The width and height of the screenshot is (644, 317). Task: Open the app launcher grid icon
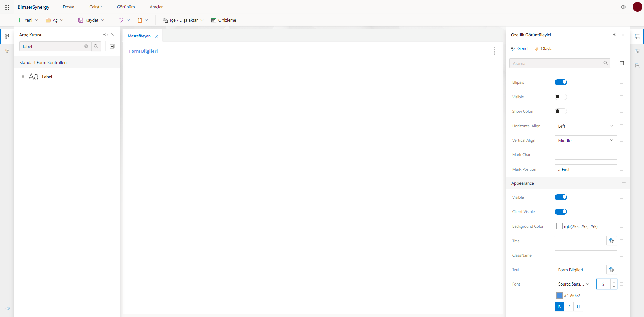[7, 7]
